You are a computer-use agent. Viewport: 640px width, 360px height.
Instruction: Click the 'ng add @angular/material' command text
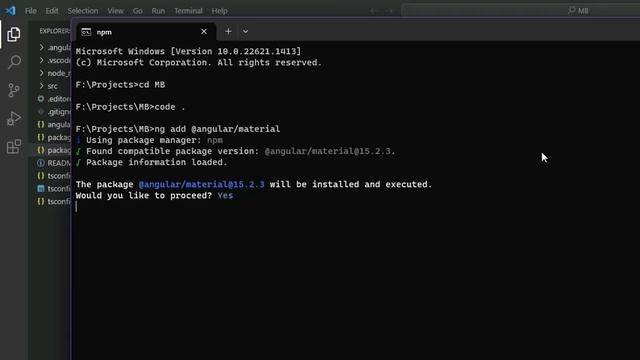pos(217,129)
